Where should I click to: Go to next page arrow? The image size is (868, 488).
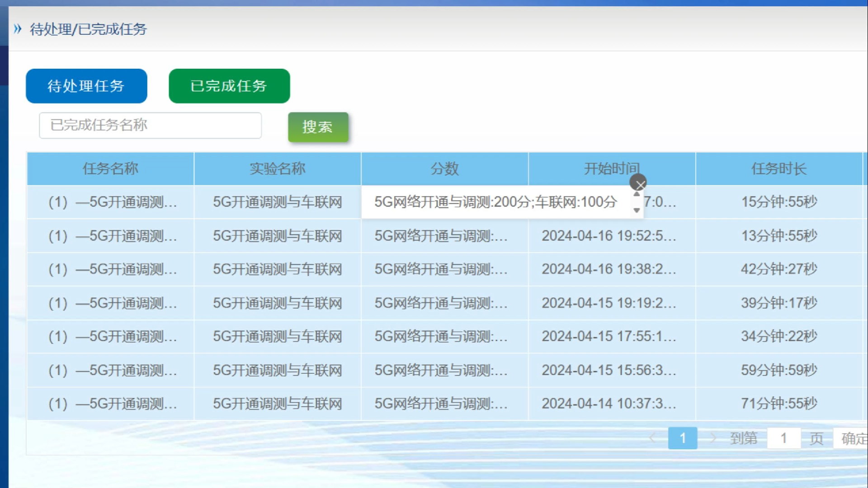point(713,438)
